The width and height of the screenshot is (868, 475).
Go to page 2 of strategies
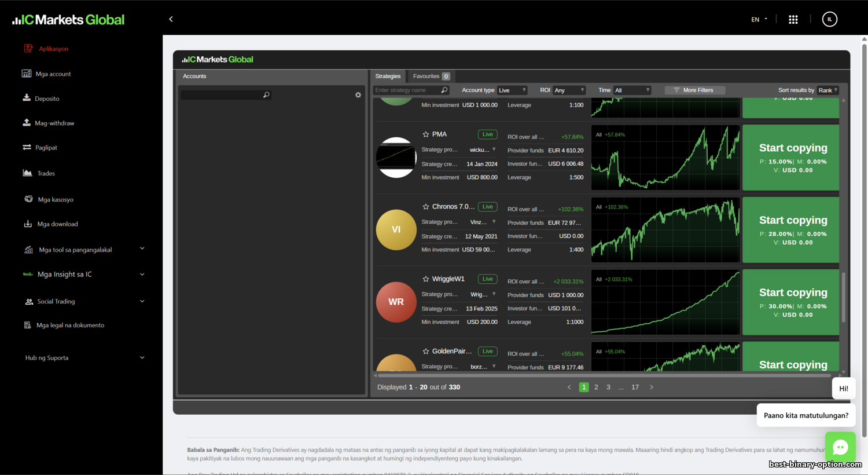point(596,388)
